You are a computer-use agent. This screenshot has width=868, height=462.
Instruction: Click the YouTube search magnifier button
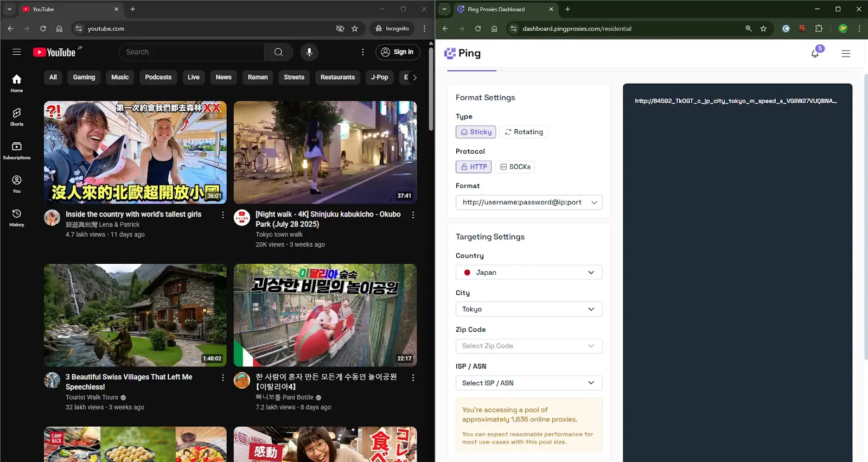278,52
